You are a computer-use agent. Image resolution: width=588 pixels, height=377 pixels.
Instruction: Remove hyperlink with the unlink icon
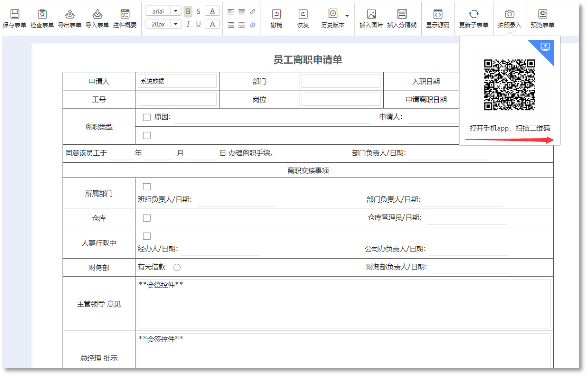253,25
